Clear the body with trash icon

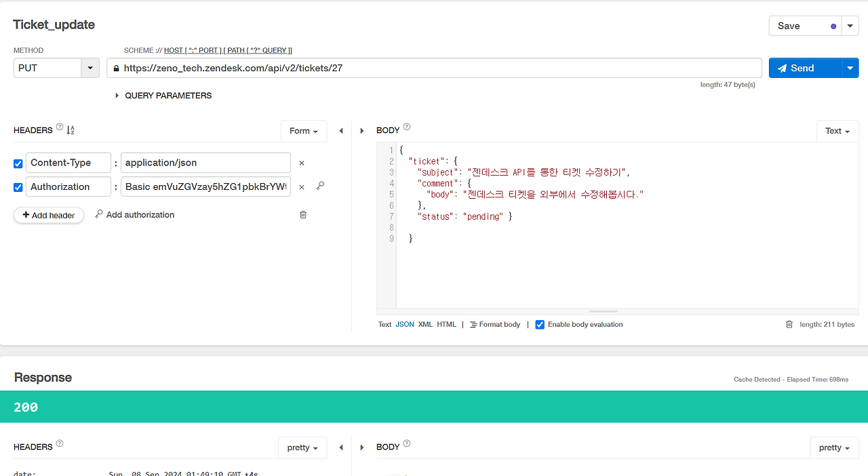coord(789,324)
